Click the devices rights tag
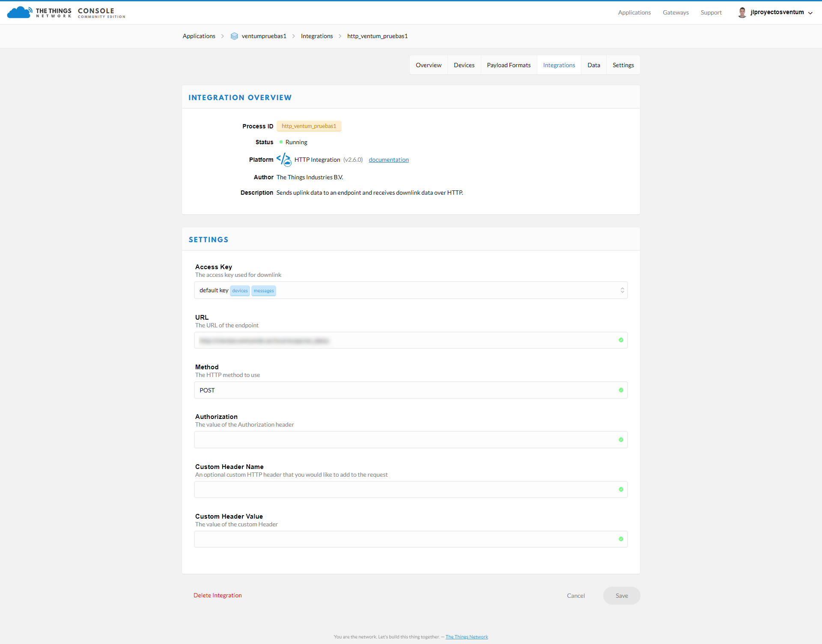Screen dimensions: 822x644 point(240,291)
